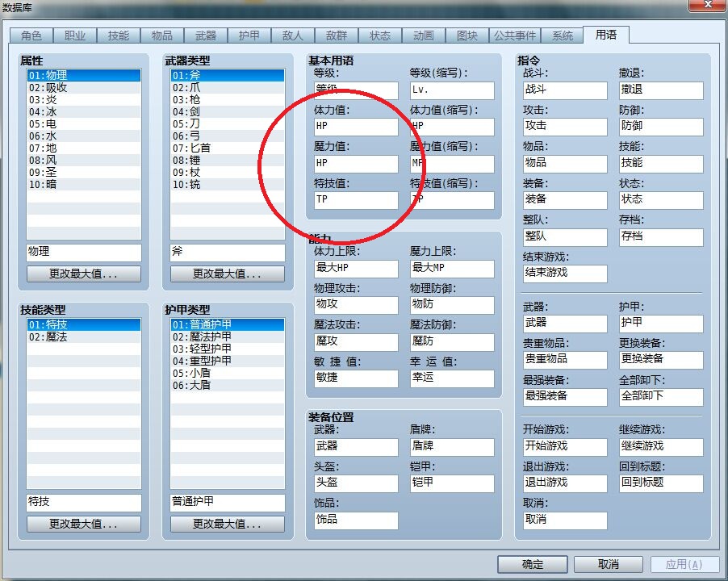Click 更改最大值 under 技能类型 list

pos(84,524)
